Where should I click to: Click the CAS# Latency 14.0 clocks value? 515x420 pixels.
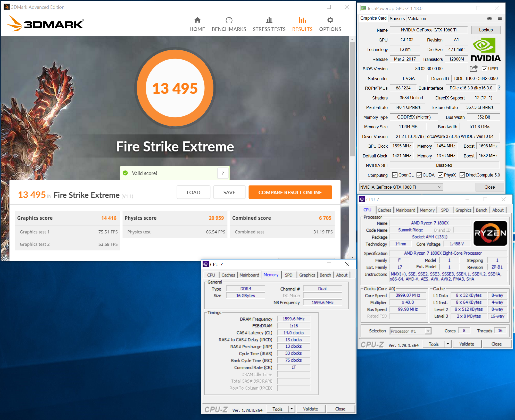pyautogui.click(x=293, y=333)
